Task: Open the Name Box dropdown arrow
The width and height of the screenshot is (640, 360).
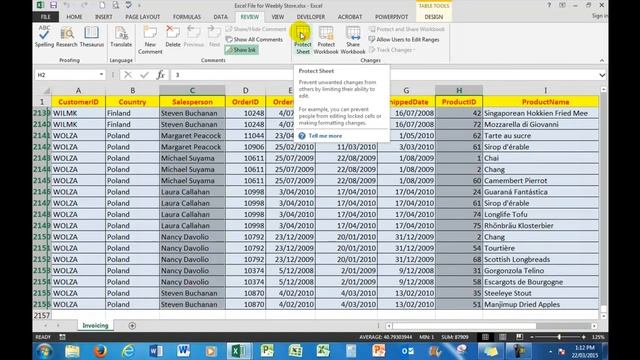Action: (101, 75)
